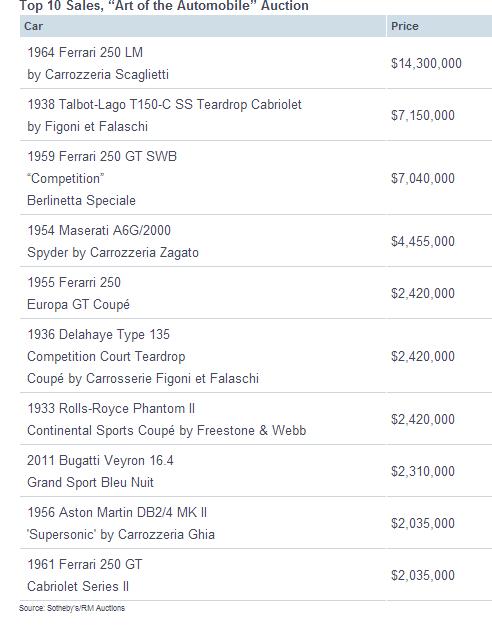492x625 pixels.
Task: Select the 1936 Delahaye Type 135 entry
Action: pos(256,356)
